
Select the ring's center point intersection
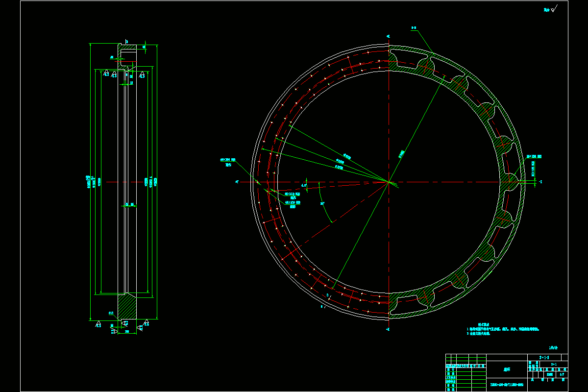click(389, 182)
